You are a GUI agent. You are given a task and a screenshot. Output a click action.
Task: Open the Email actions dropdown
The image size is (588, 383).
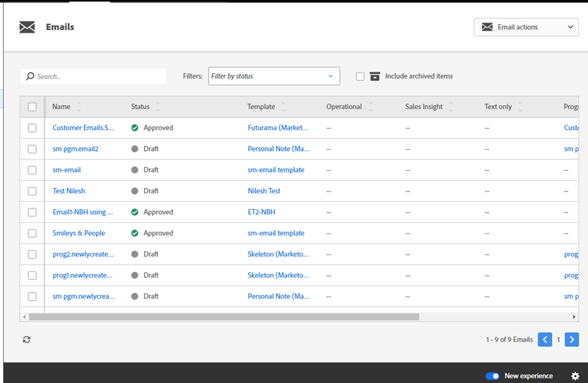[526, 27]
